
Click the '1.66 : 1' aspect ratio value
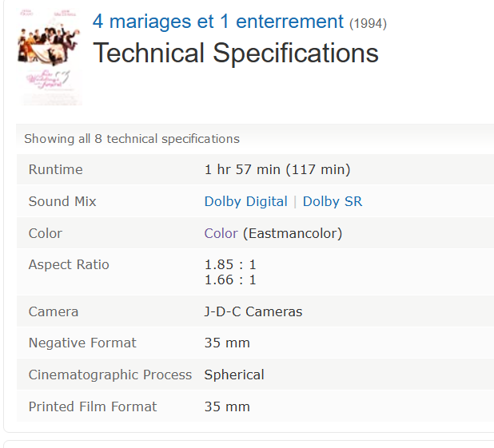230,280
